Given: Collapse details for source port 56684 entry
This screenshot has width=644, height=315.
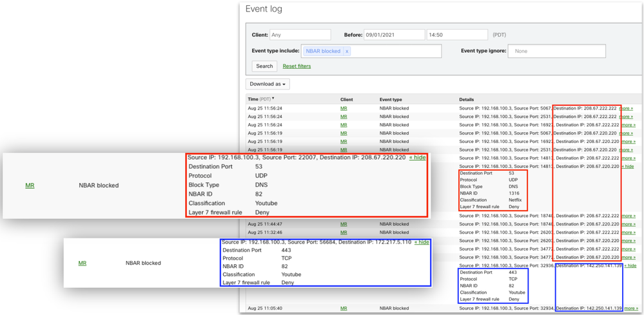Looking at the screenshot, I should [x=422, y=242].
